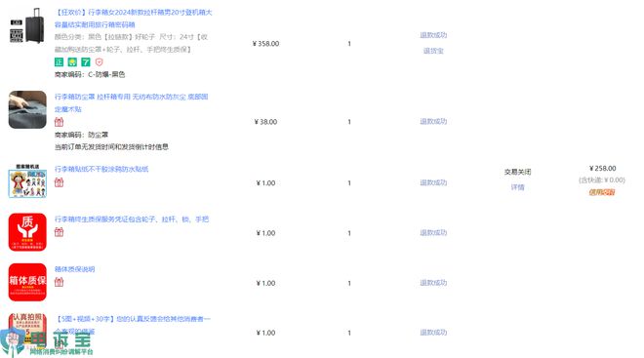Click the red shield guarantee icon
644x358 pixels.
point(99,62)
